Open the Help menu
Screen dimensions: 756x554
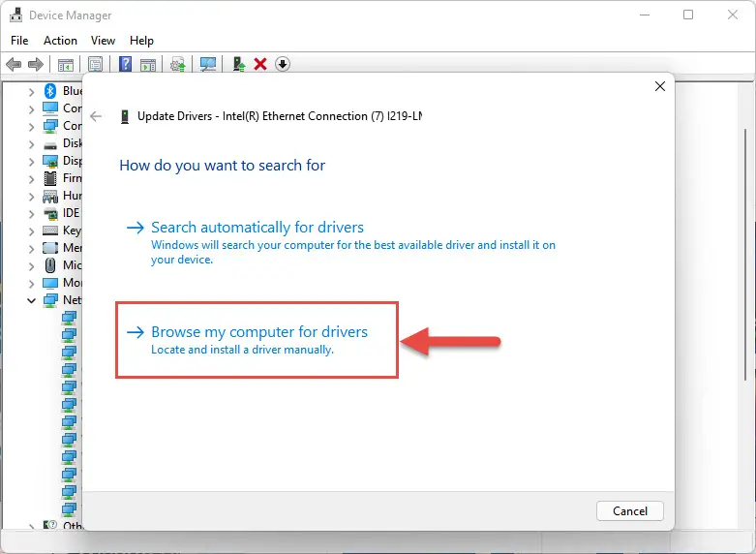[x=141, y=41]
